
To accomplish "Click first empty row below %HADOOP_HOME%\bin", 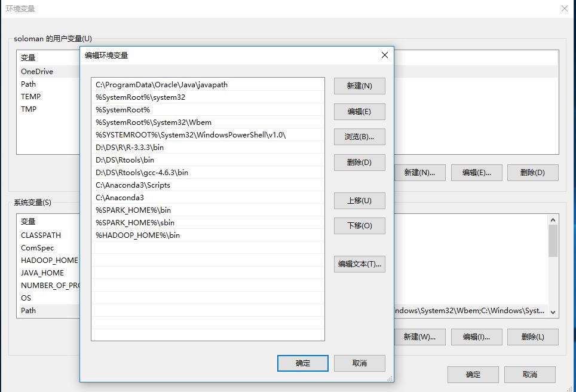I will pyautogui.click(x=208, y=247).
